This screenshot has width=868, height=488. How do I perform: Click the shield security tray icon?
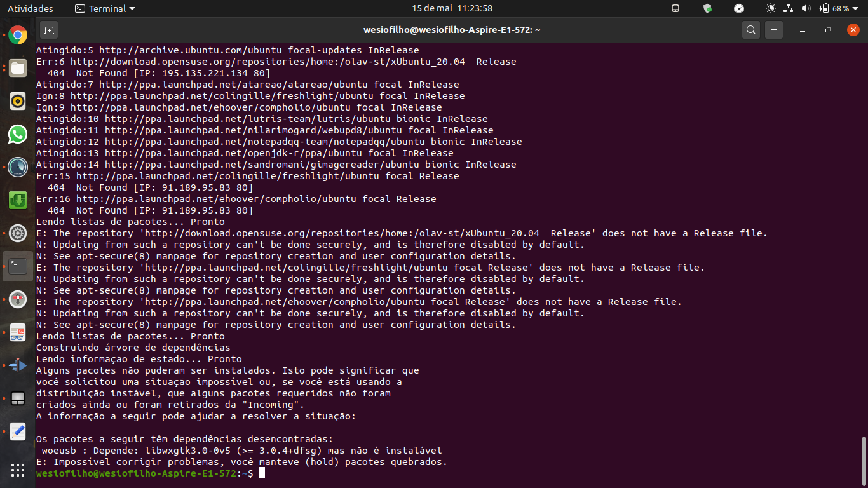coord(707,9)
